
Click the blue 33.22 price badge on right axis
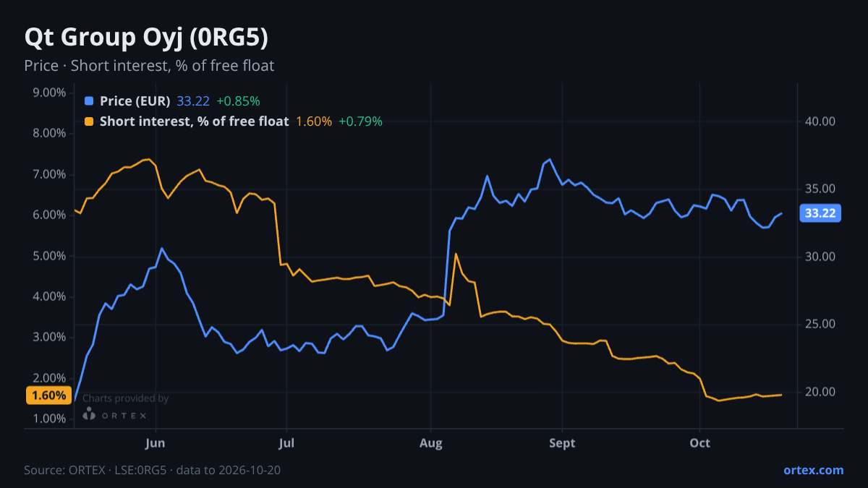point(820,213)
